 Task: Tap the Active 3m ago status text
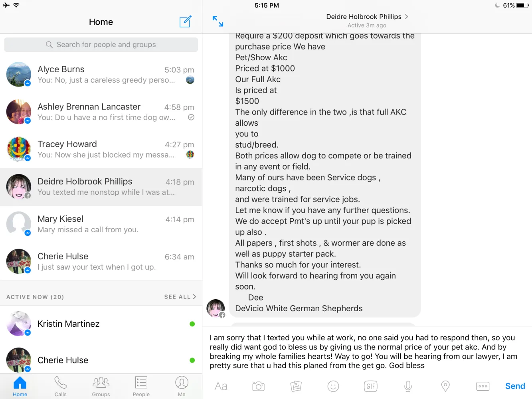point(367,26)
